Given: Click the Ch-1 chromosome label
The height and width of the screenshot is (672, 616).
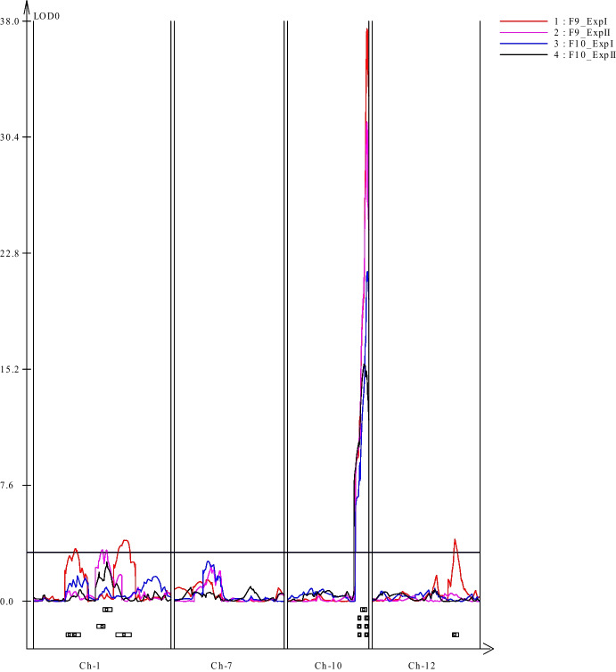Looking at the screenshot, I should 90,666.
